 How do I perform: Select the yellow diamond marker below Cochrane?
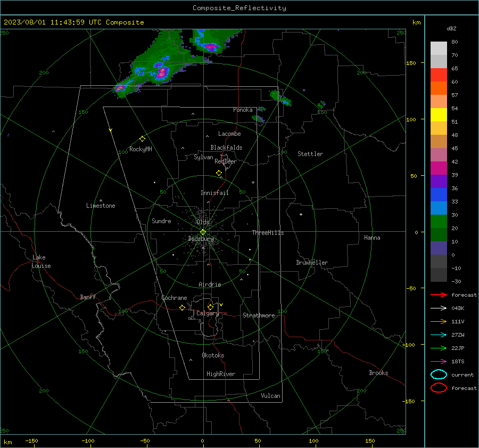point(183,307)
